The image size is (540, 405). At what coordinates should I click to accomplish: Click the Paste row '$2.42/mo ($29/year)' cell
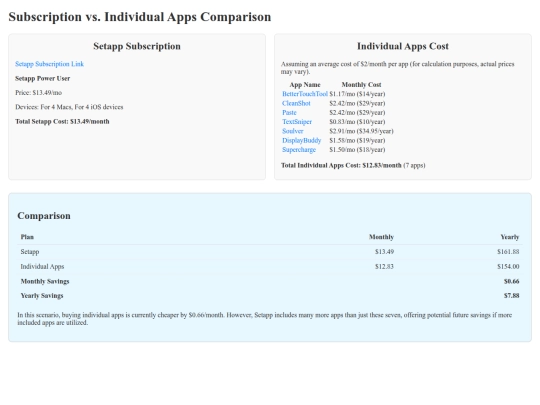[x=357, y=112]
